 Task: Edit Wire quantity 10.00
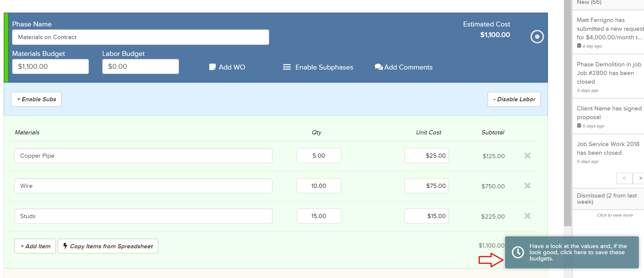coord(319,186)
